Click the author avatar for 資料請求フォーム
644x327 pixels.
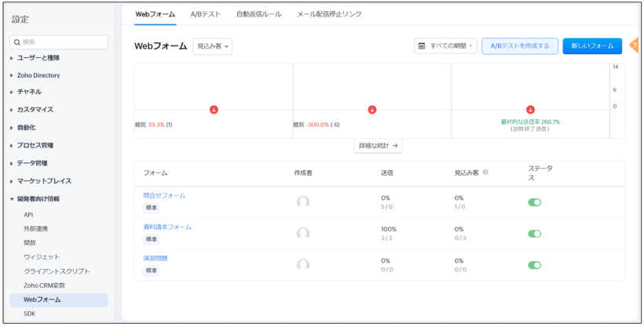pyautogui.click(x=303, y=233)
